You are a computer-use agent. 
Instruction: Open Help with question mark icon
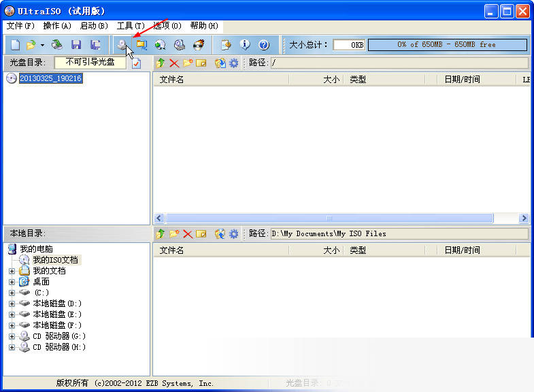point(264,45)
